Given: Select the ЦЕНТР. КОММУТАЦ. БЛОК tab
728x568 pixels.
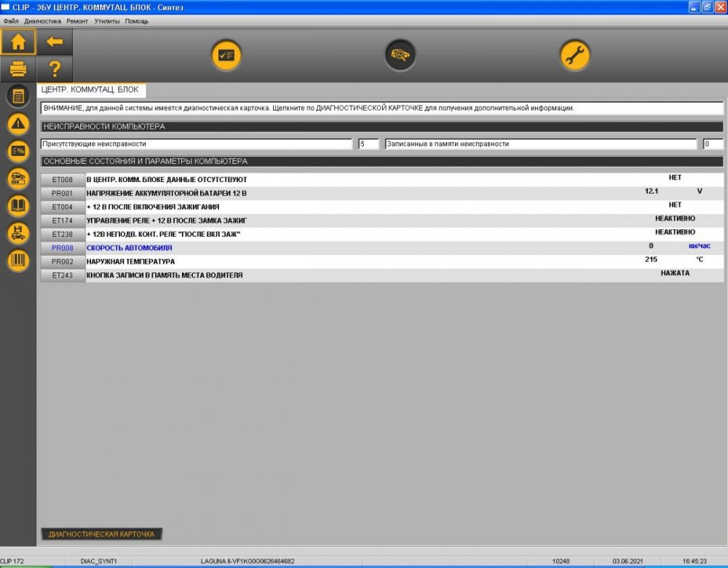Looking at the screenshot, I should click(91, 90).
